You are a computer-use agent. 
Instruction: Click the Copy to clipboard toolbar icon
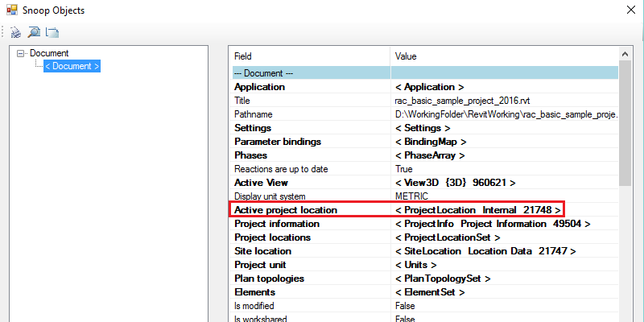tap(52, 32)
